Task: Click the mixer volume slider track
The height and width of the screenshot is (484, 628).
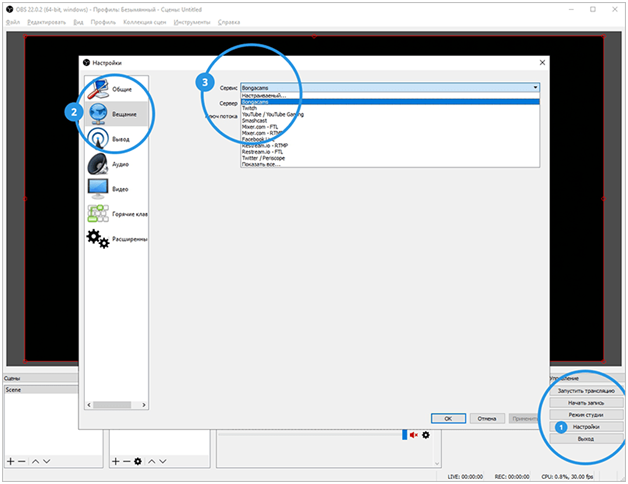Action: [310, 435]
